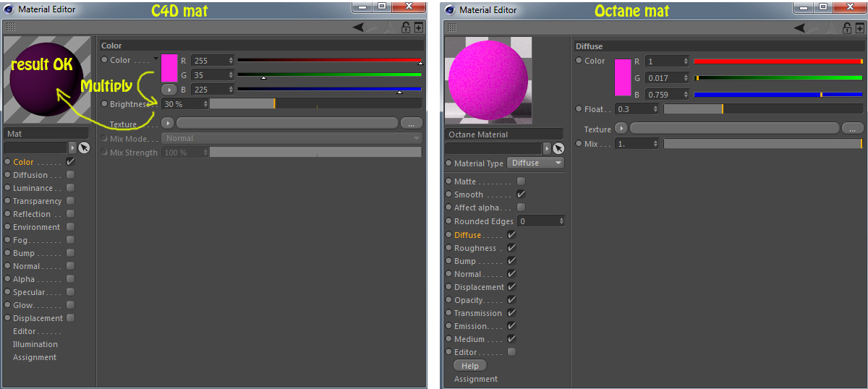Viewport: 868px width, 389px height.
Task: Open the Assignment tab in C4D mat
Action: pos(34,356)
